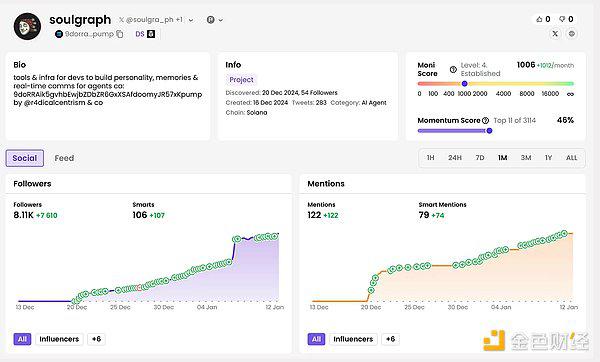Screen dimensions: 600x362
Task: Toggle Influencers filter under Followers chart
Action: (x=59, y=339)
